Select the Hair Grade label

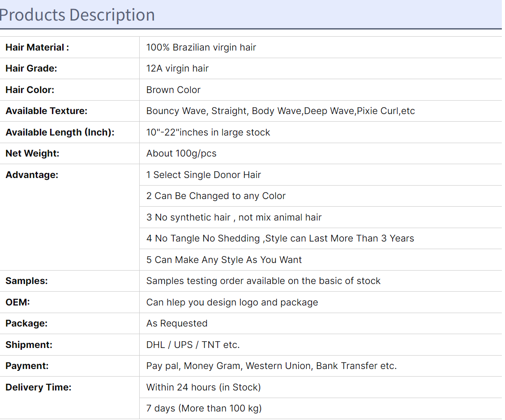[x=31, y=68]
